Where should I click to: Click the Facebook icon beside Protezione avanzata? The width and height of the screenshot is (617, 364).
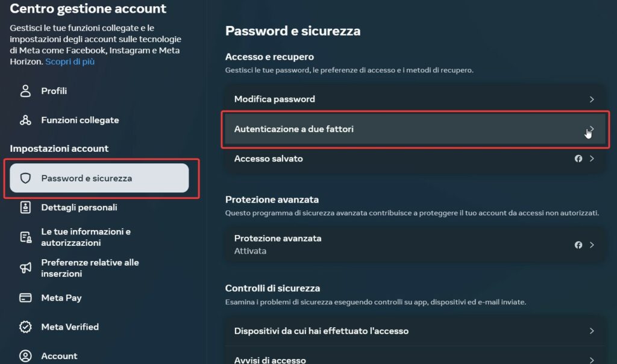pos(578,245)
